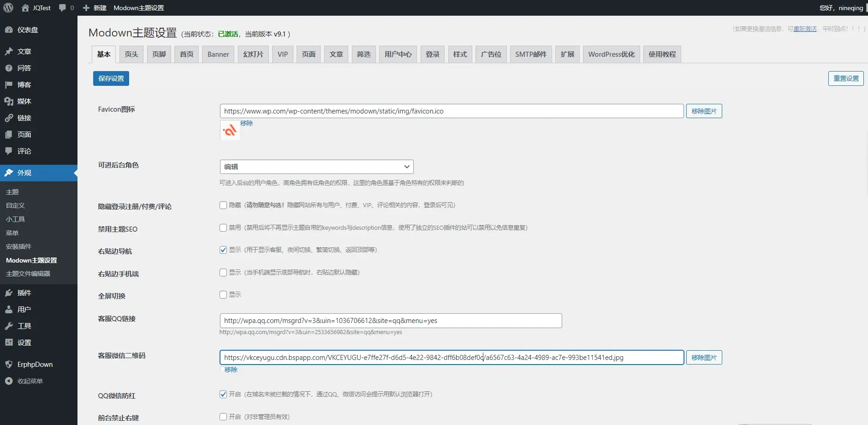Click the favicon preview thumbnail

[230, 130]
